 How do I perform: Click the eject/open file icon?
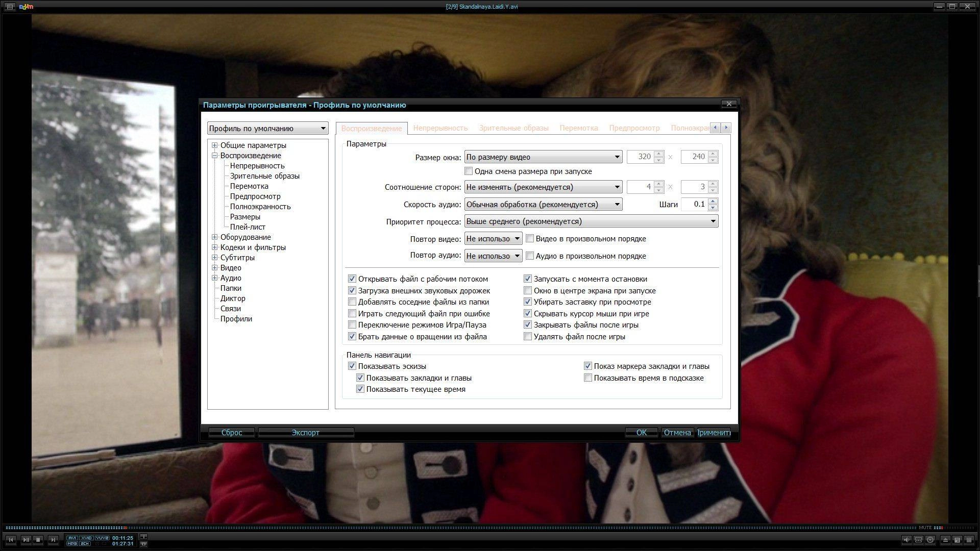point(945,540)
